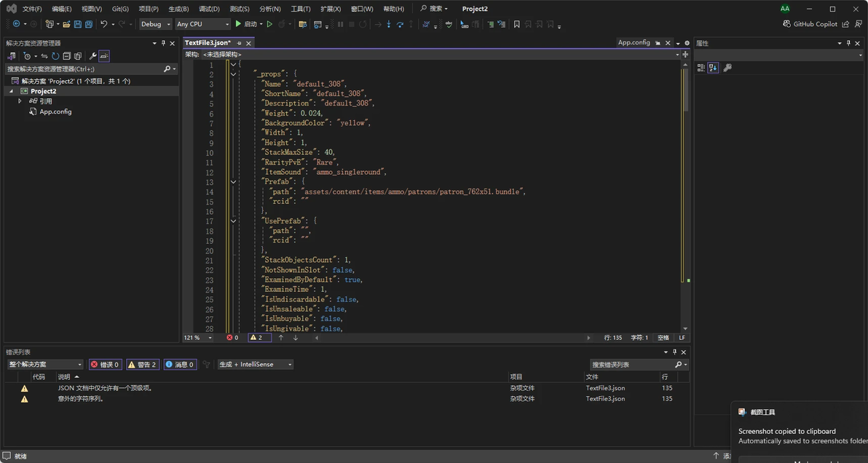Collapse all items in Solution Explorer
This screenshot has height=463, width=868.
(66, 56)
